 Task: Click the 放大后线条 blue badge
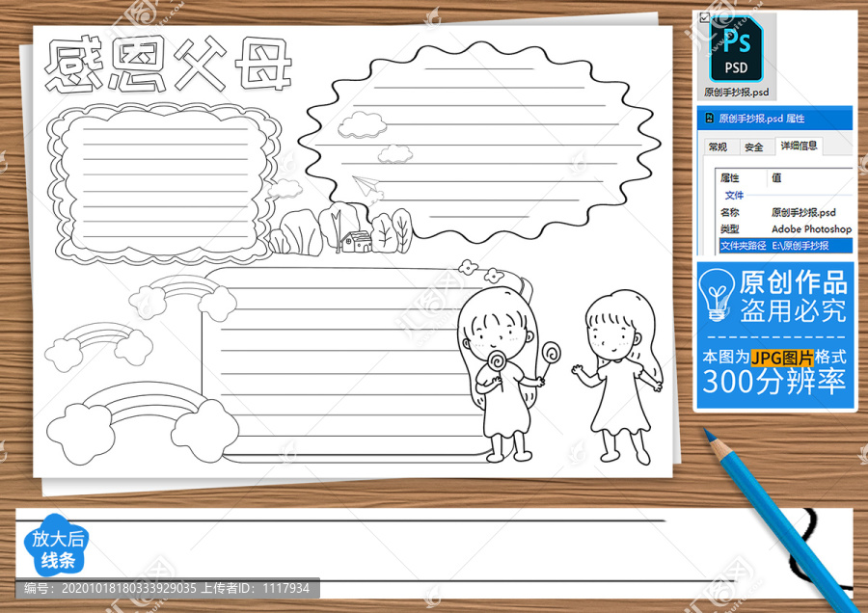[57, 546]
